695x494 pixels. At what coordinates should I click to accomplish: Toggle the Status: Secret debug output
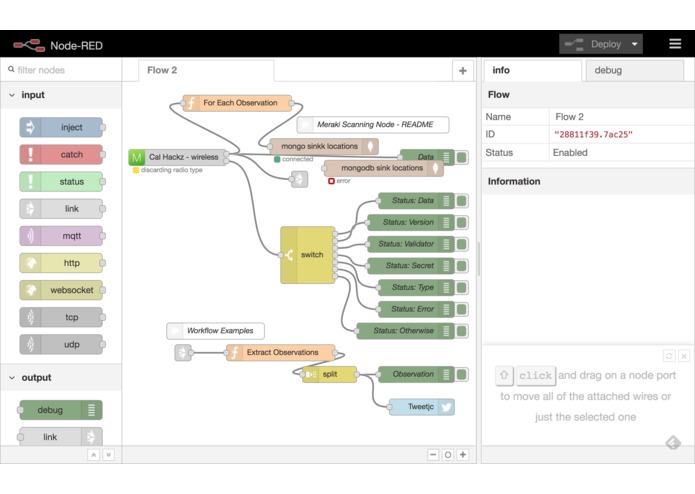[x=461, y=266]
